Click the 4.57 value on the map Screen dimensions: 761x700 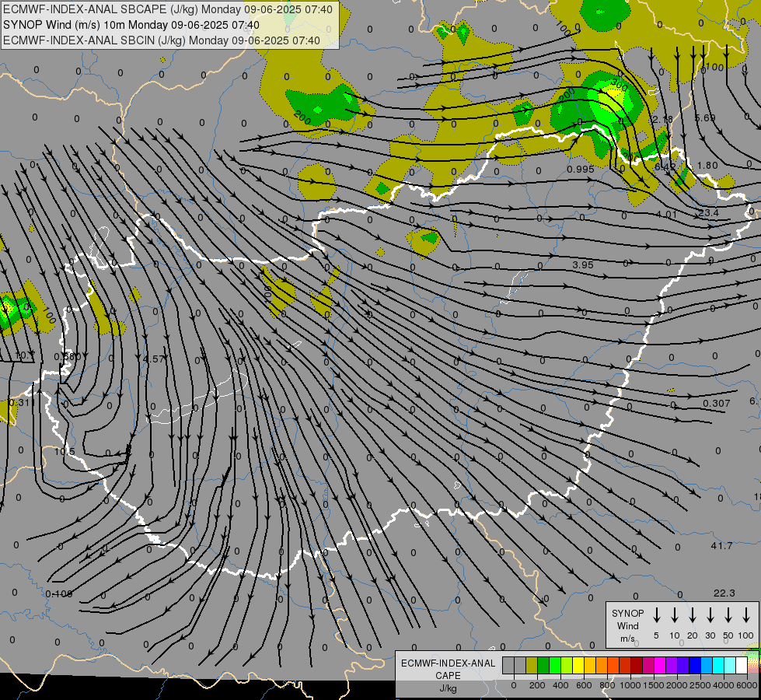[154, 359]
